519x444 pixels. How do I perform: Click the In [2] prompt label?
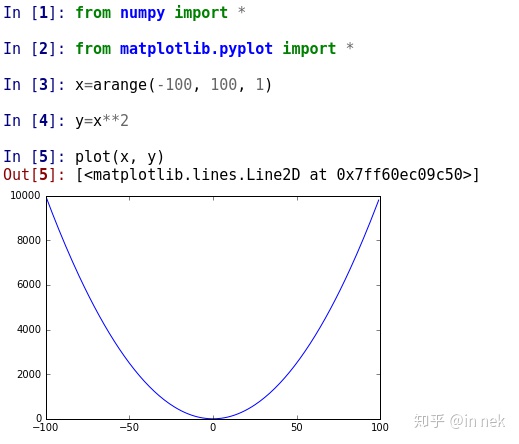(34, 49)
